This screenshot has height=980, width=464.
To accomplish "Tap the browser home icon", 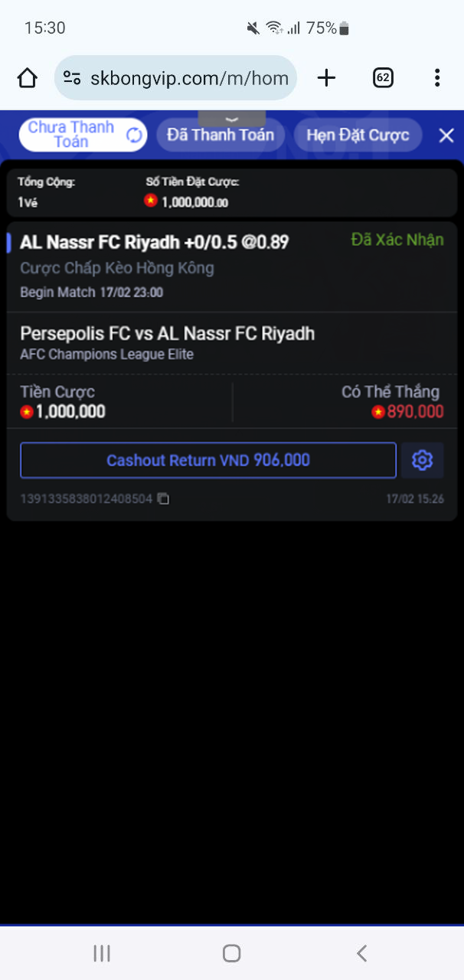I will click(28, 77).
